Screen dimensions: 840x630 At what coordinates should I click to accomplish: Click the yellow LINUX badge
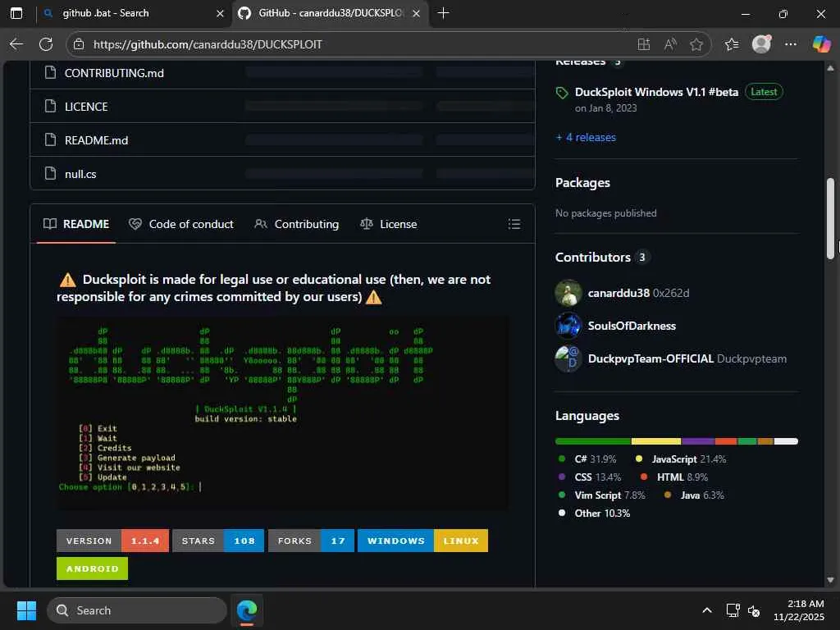461,541
